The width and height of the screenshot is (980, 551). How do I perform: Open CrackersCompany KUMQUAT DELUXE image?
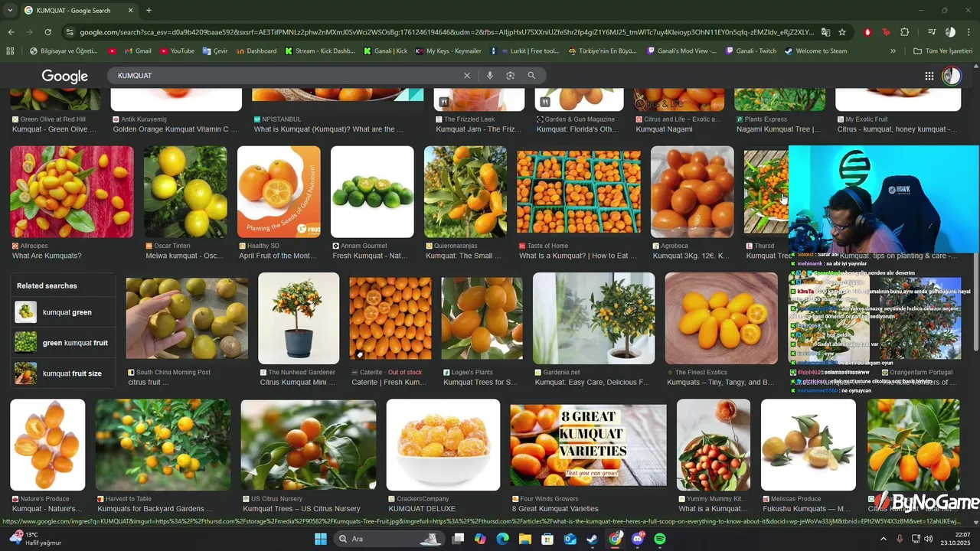point(443,445)
